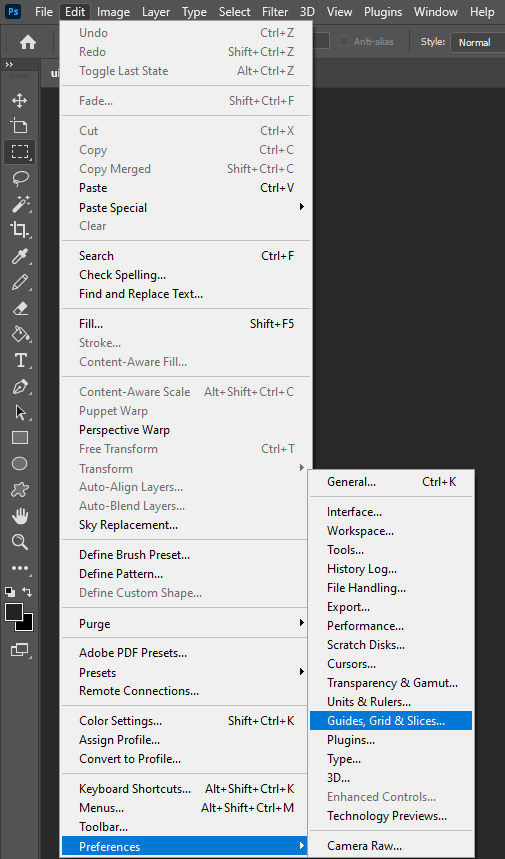505x859 pixels.
Task: Open the Preferences submenu item
Action: pos(186,846)
